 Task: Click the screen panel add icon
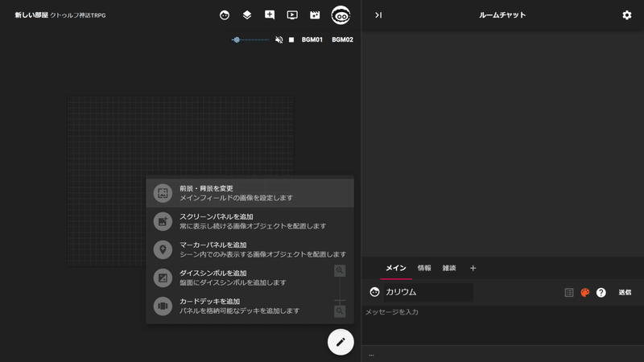163,221
